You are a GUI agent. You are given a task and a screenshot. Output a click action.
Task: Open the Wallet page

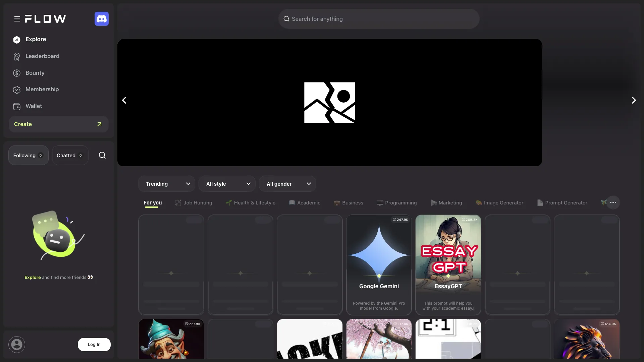34,106
